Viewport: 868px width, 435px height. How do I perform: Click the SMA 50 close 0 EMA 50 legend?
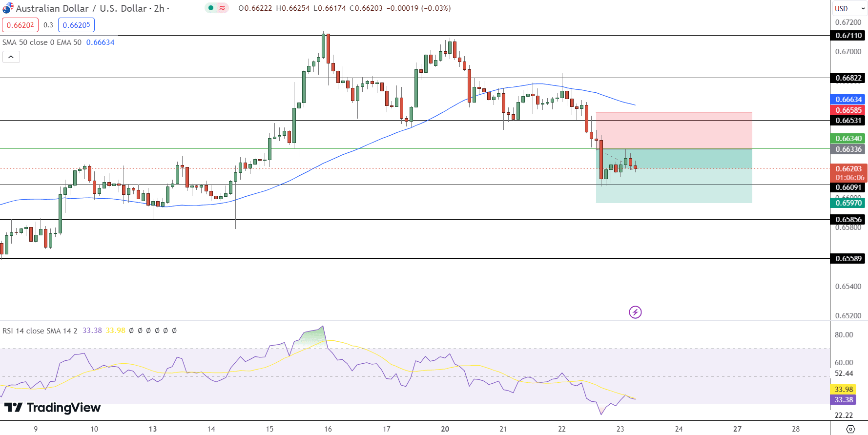42,42
